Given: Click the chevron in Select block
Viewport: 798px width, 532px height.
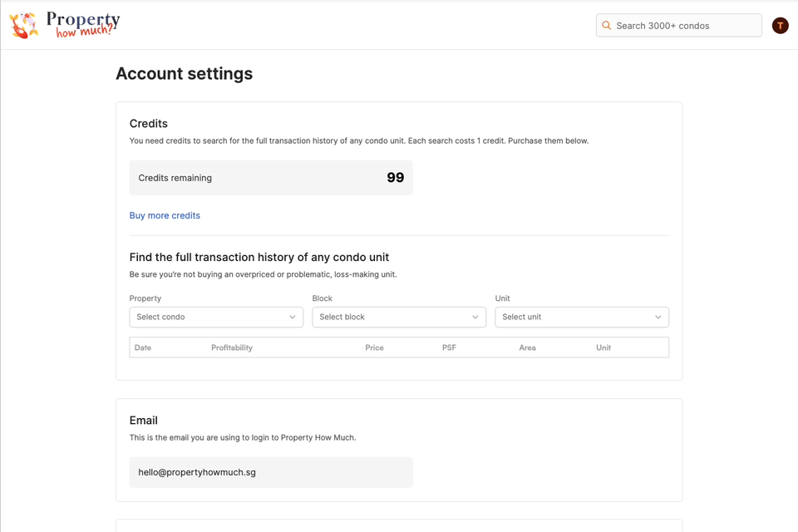Looking at the screenshot, I should tap(475, 318).
